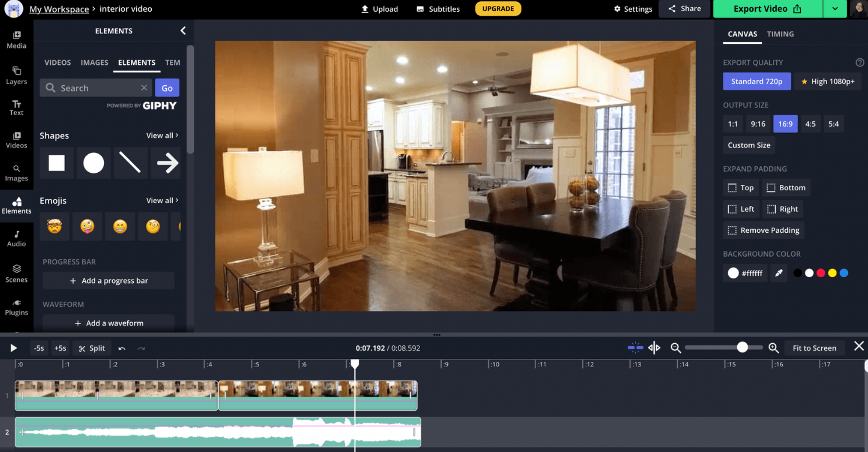
Task: Click the Upgrade button
Action: click(498, 9)
